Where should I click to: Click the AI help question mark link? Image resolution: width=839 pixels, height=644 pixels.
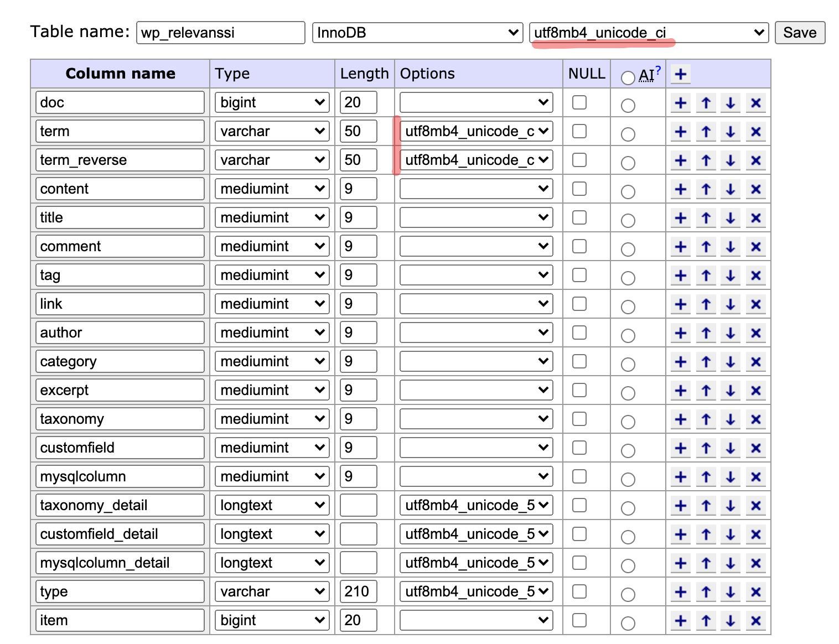pos(659,70)
